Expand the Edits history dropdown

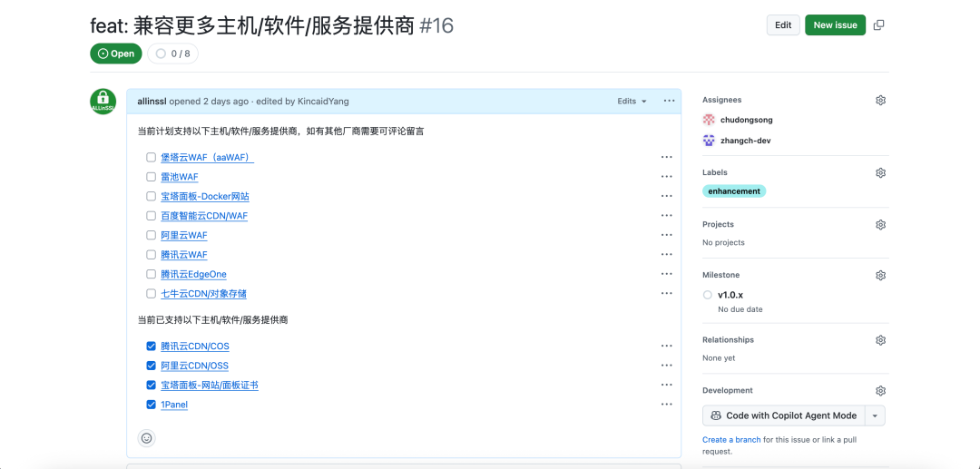(x=632, y=102)
